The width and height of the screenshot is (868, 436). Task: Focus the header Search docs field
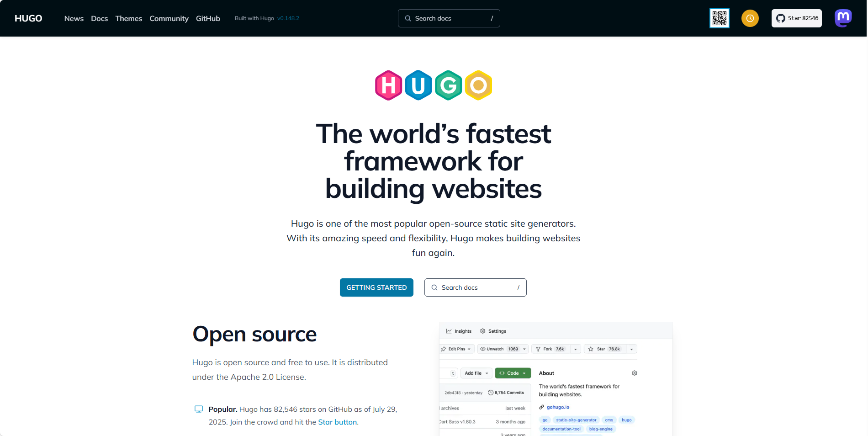(449, 18)
